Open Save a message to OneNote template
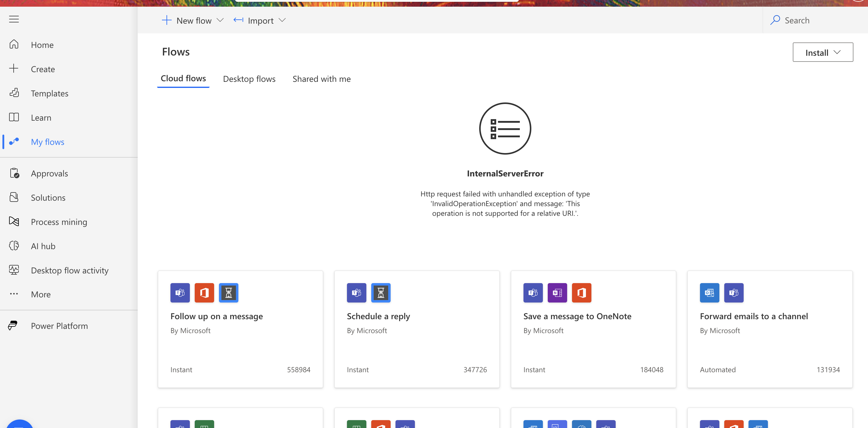The image size is (868, 428). pyautogui.click(x=594, y=329)
